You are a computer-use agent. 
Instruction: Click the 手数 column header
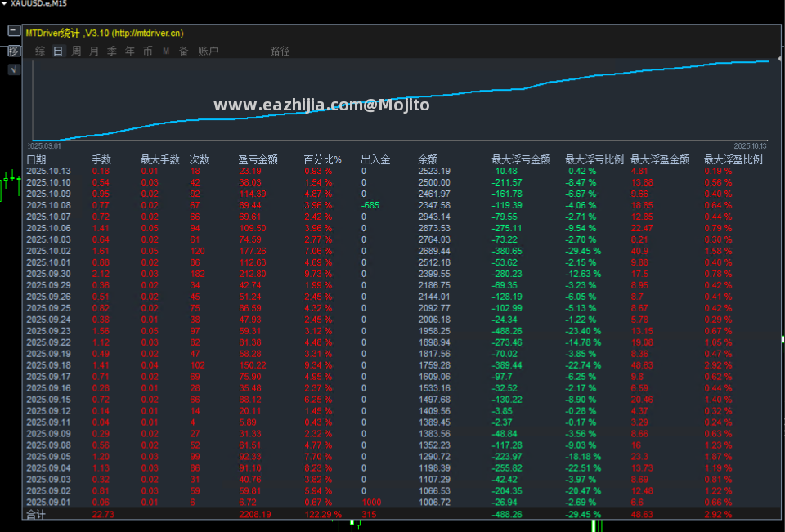(101, 159)
